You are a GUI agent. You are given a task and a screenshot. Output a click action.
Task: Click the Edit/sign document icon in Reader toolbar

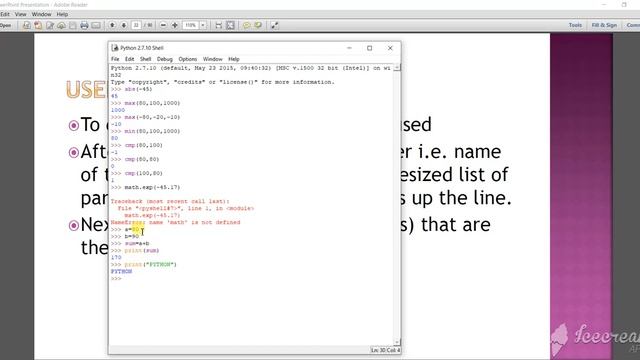[x=50, y=25]
